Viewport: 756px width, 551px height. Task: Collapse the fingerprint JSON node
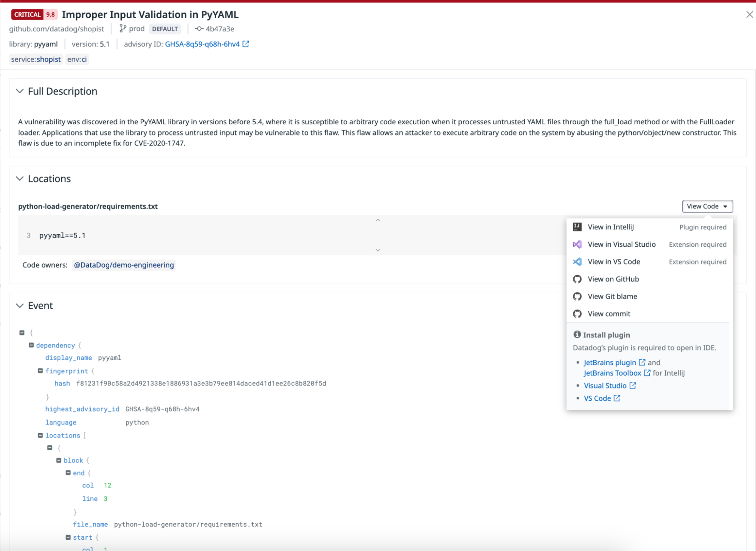click(40, 371)
